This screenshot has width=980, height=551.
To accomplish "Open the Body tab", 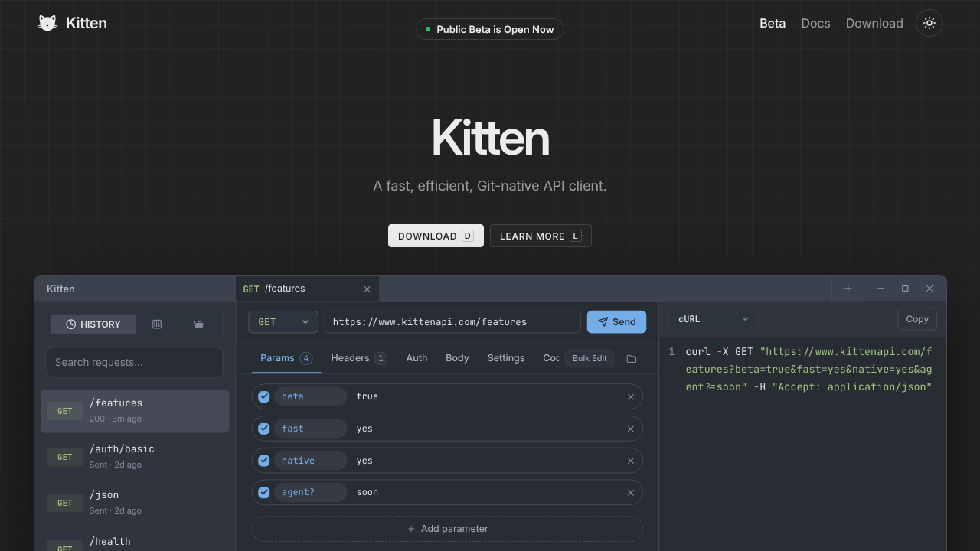I will [457, 358].
